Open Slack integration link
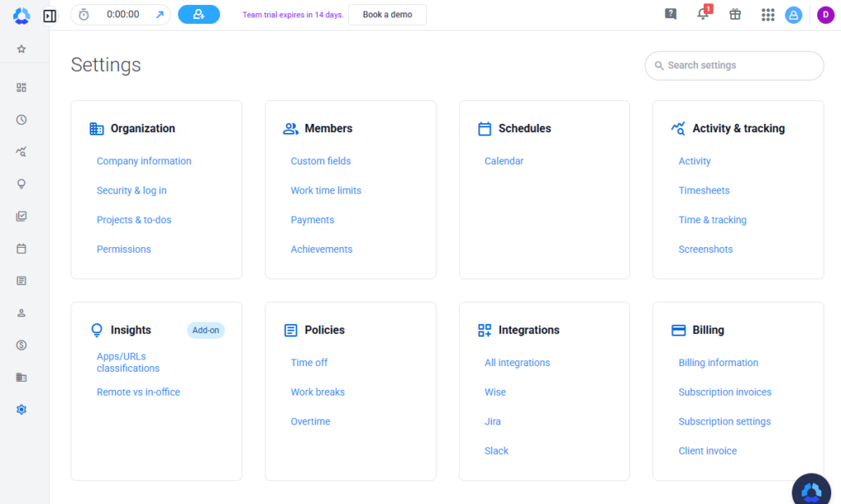Image resolution: width=841 pixels, height=504 pixels. click(496, 451)
